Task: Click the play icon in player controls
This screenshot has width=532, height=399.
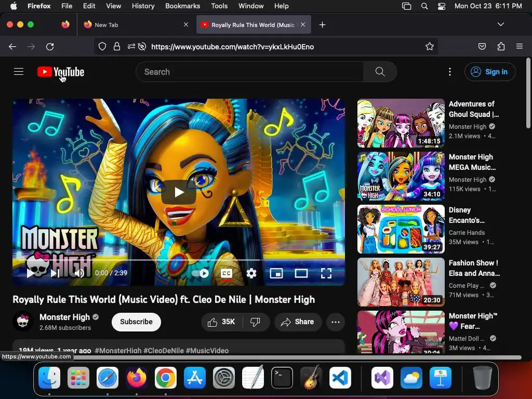Action: tap(30, 273)
